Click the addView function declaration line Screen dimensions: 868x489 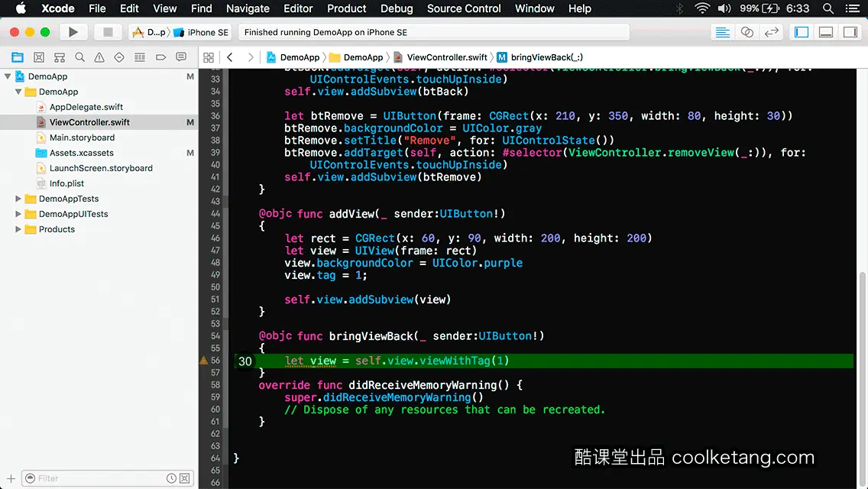[x=382, y=214]
